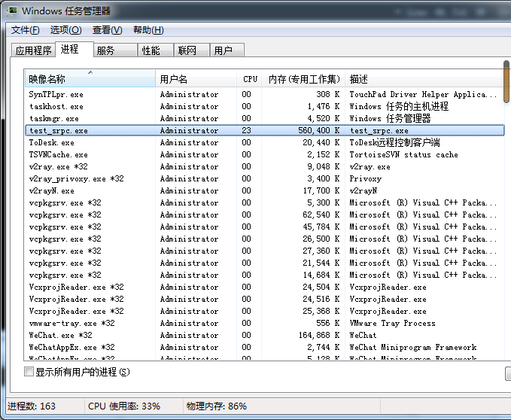This screenshot has height=420, width=511.
Task: Select VcxprojReader.exe using 25,368 K memory
Action: [x=264, y=312]
